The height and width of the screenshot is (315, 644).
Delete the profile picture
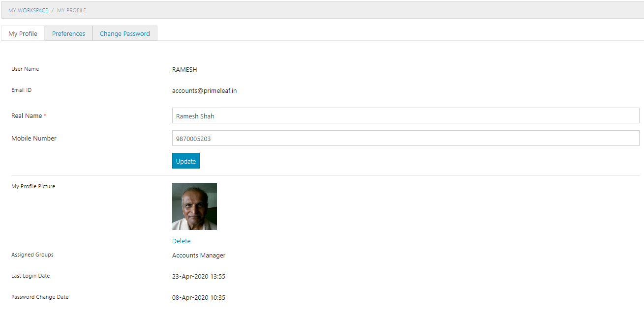coord(181,241)
